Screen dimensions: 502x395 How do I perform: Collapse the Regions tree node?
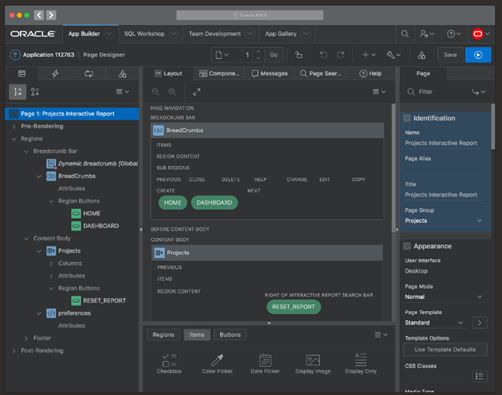[14, 139]
